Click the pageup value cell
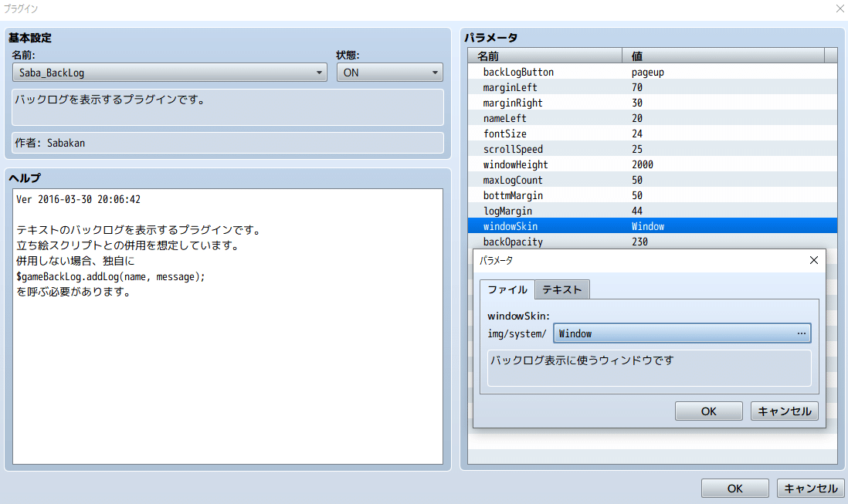 tap(647, 72)
